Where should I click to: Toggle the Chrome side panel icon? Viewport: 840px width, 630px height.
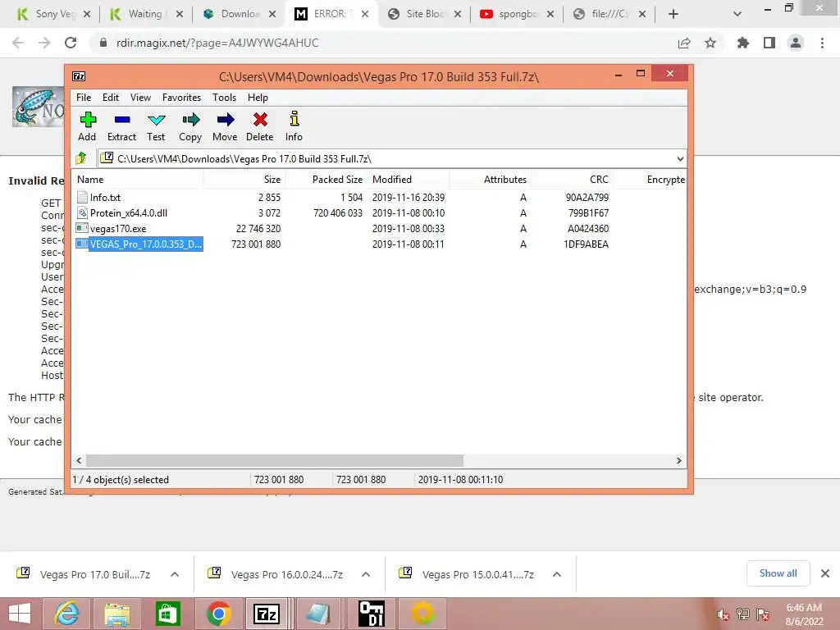[769, 43]
